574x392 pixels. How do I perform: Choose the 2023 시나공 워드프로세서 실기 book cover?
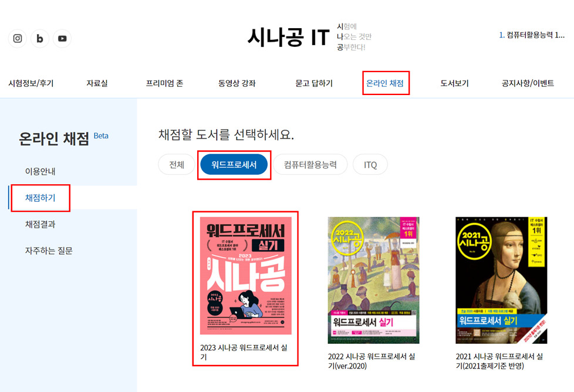pyautogui.click(x=246, y=276)
